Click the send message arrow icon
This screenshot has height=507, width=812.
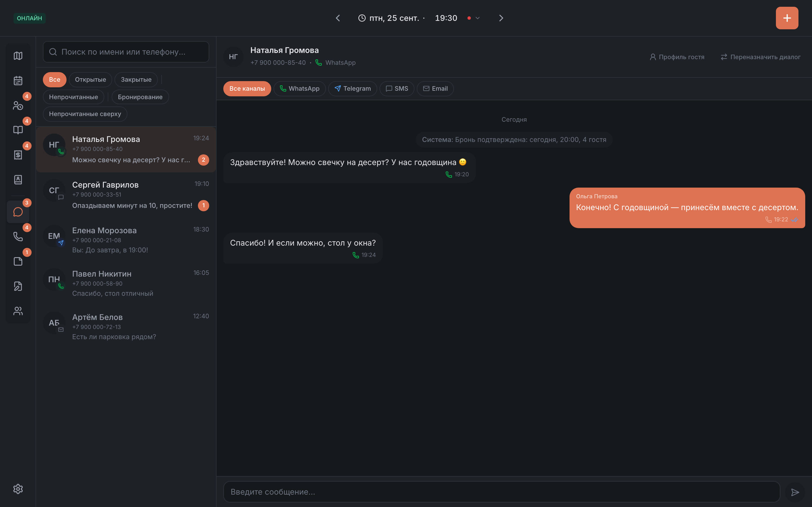pyautogui.click(x=795, y=492)
